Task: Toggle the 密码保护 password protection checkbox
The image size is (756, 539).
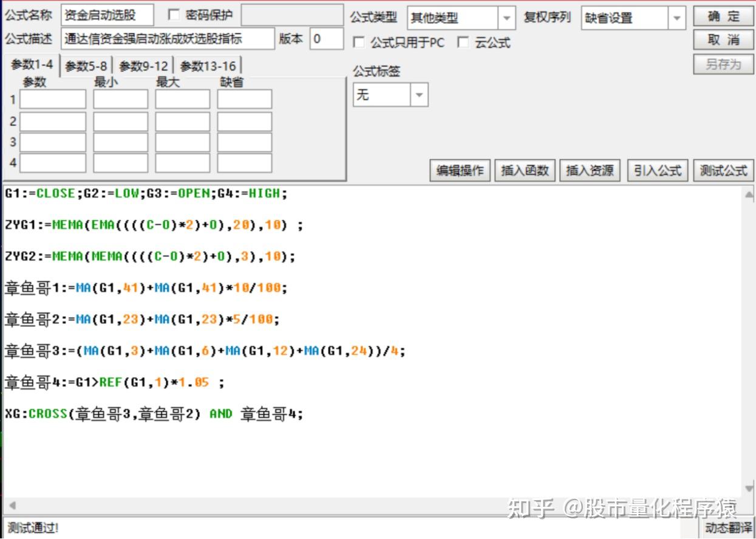Action: pos(173,15)
